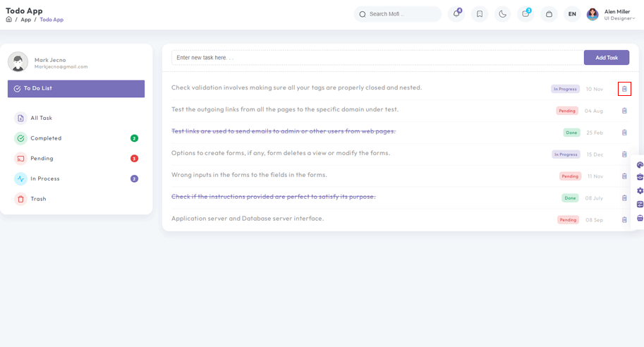Open the shopping bag cart icon
Viewport: 644px width, 347px height.
[549, 14]
